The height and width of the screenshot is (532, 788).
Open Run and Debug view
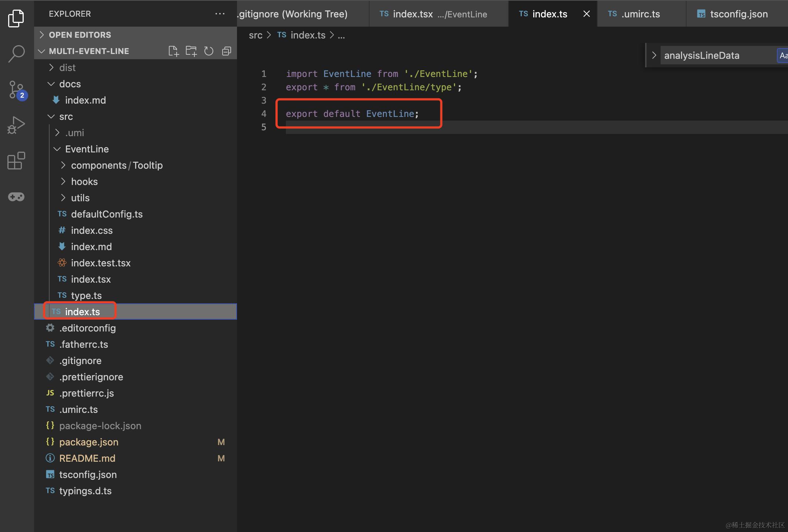click(16, 125)
